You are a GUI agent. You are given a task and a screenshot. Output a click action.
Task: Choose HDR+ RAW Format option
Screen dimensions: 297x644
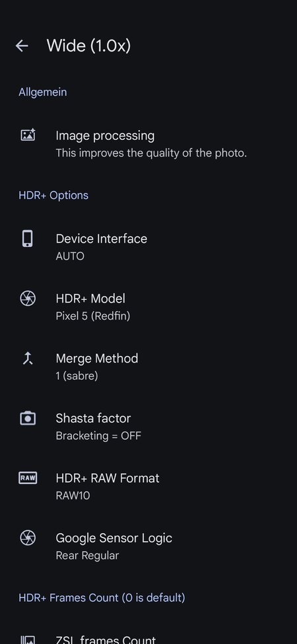pyautogui.click(x=148, y=486)
